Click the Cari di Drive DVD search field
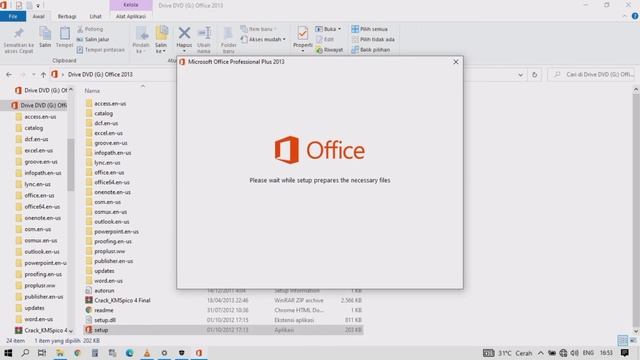640x360 pixels. coord(591,75)
